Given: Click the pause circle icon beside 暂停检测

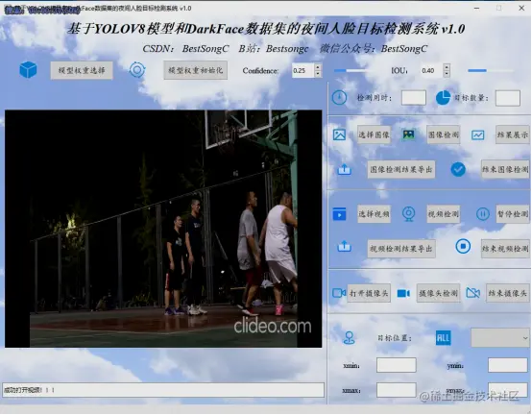Looking at the screenshot, I should (x=482, y=214).
